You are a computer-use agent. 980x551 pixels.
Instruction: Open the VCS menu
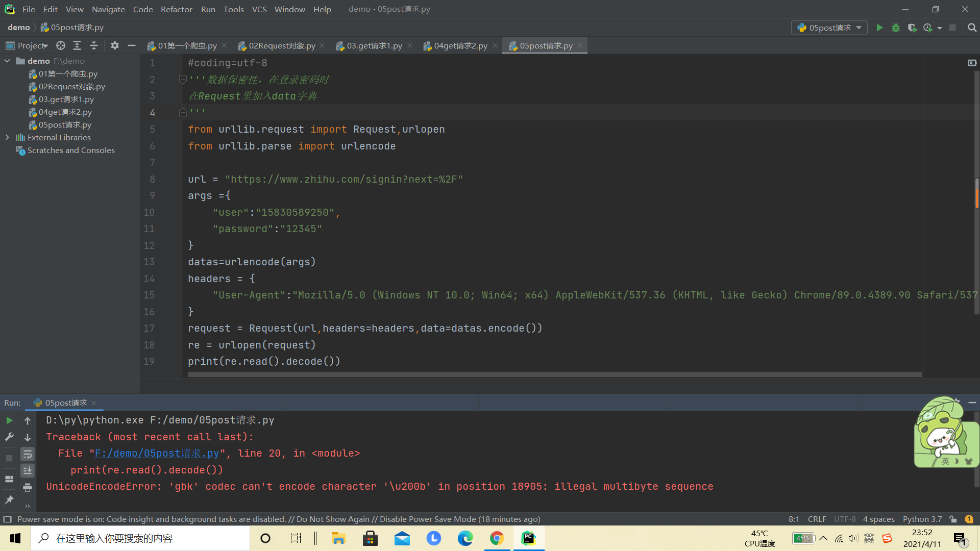(259, 9)
